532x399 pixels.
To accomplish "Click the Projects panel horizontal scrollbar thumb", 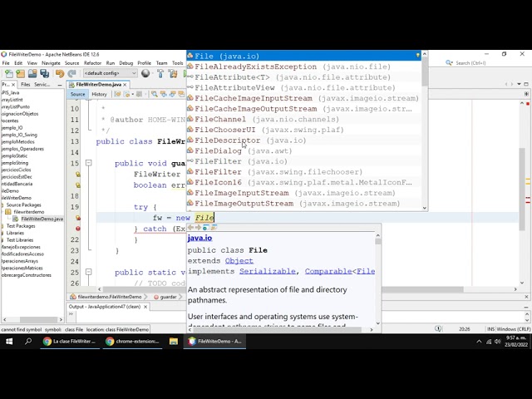I will click(39, 319).
